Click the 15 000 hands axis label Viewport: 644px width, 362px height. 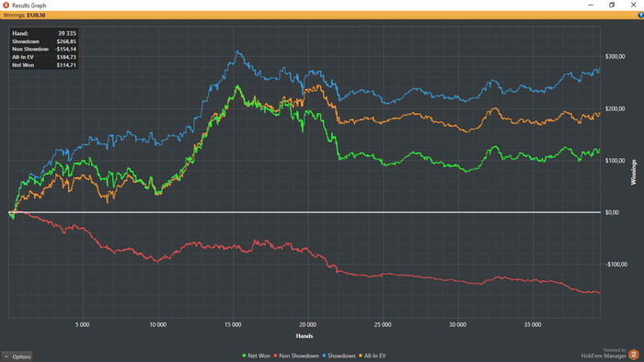coord(233,324)
